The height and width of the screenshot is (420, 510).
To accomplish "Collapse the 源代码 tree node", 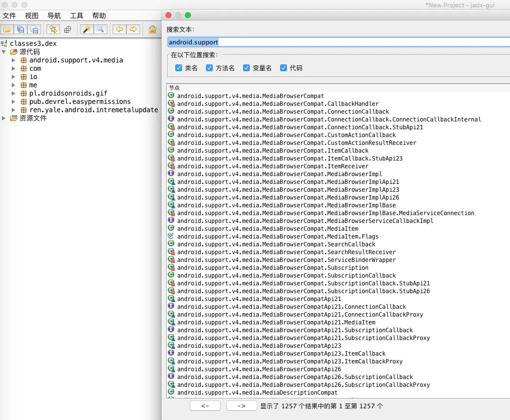I will (x=4, y=52).
